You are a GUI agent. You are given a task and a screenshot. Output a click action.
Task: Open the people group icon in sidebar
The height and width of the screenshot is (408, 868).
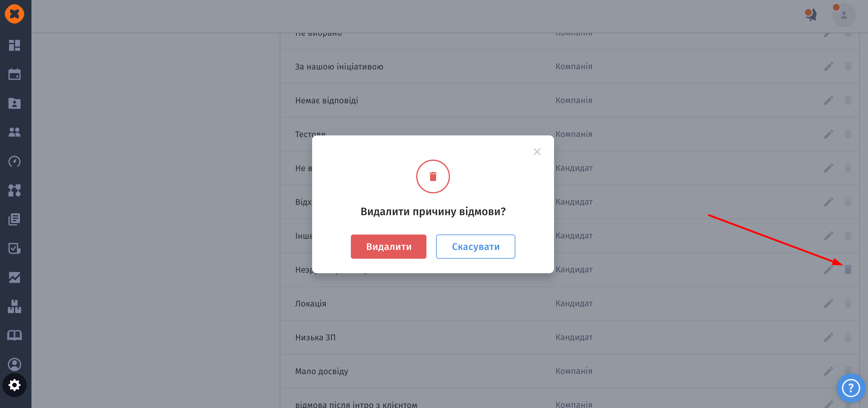15,132
